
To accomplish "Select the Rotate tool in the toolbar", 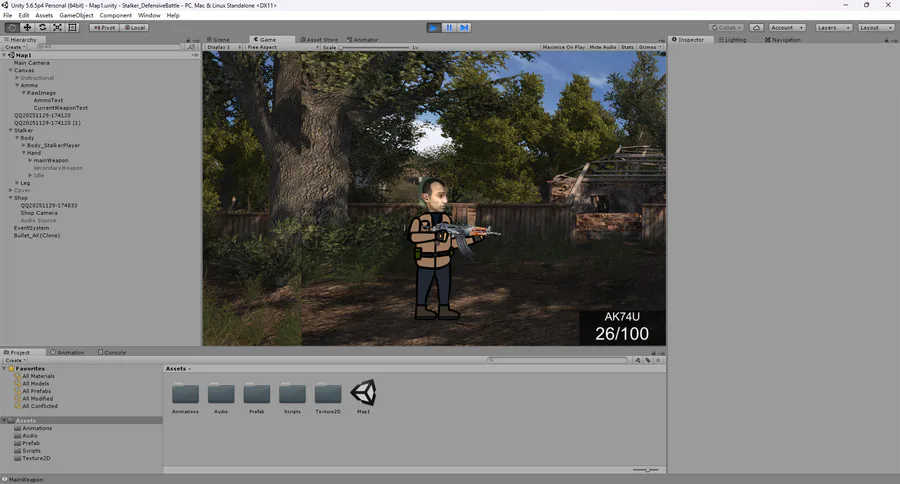I will coord(42,28).
